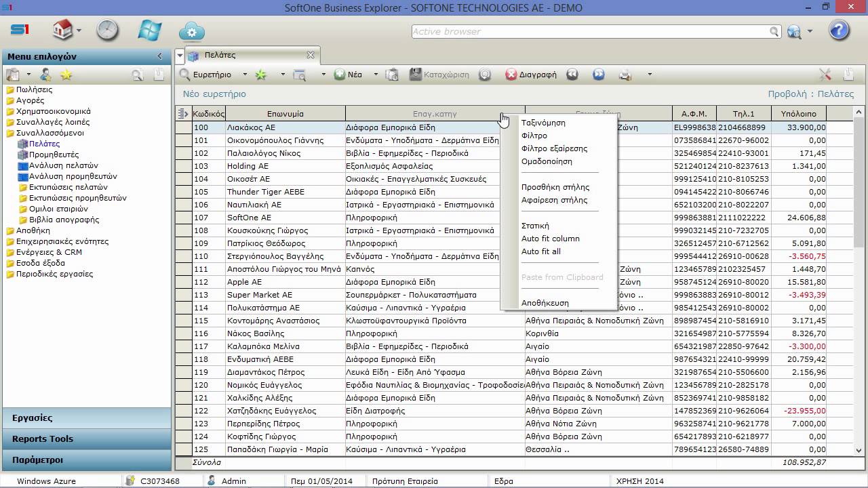Open the Reports Tools sidebar section
Screen dimensions: 868x488
(x=86, y=439)
